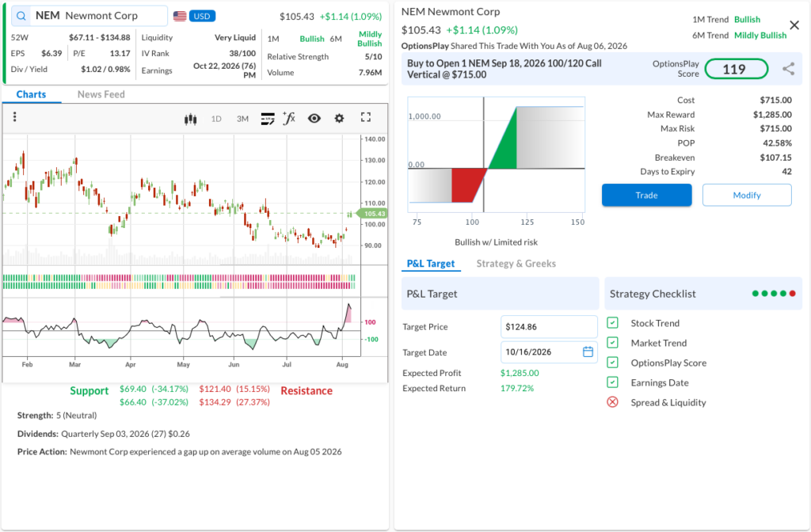Select the USD currency badge
Viewport: 811px width, 532px height.
click(202, 16)
